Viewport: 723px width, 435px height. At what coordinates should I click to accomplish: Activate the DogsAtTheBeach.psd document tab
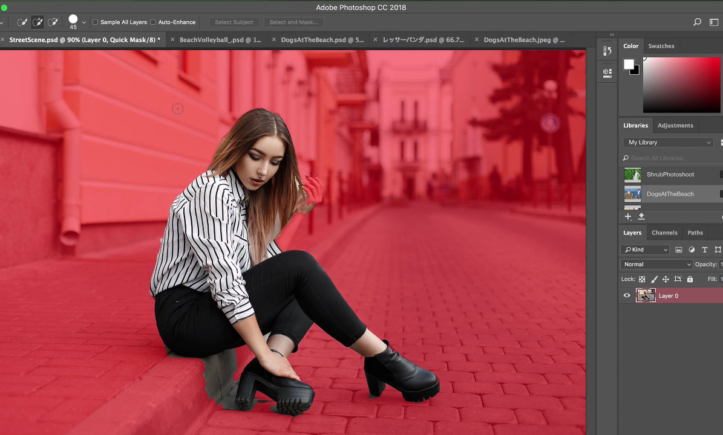pyautogui.click(x=322, y=40)
